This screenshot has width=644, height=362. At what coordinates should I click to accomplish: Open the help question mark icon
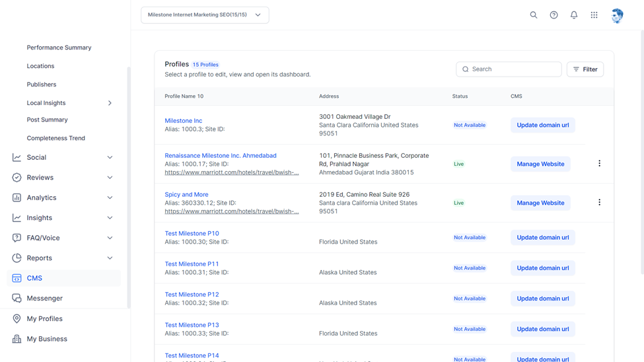click(554, 15)
